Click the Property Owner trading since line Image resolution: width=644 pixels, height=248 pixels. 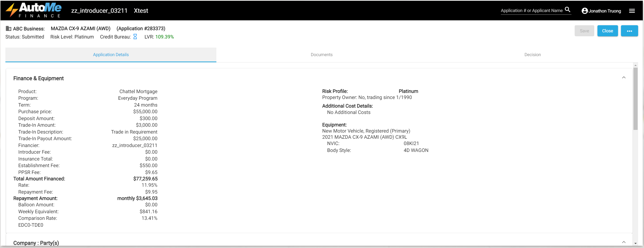[367, 97]
